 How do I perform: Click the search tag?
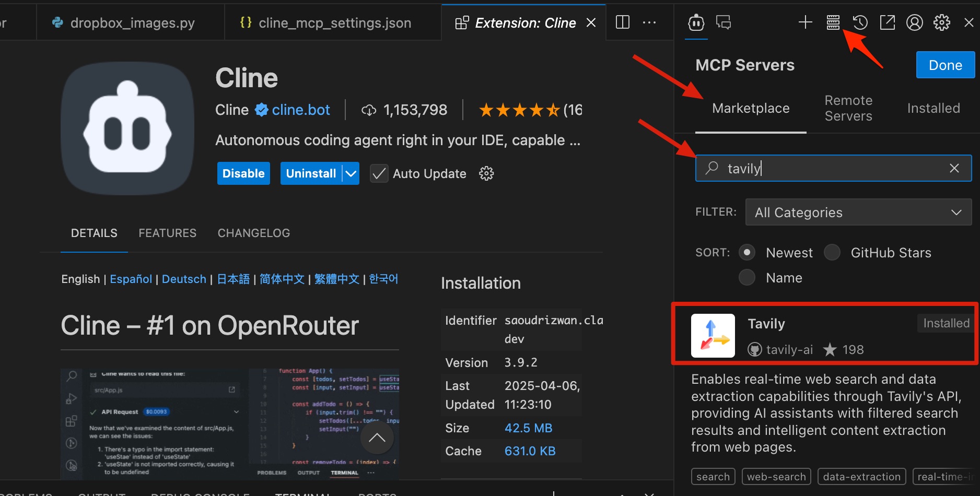coord(713,476)
